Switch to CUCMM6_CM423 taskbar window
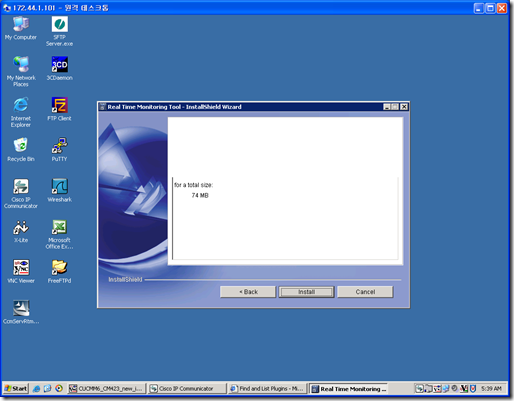This screenshot has width=514, height=401. [107, 389]
